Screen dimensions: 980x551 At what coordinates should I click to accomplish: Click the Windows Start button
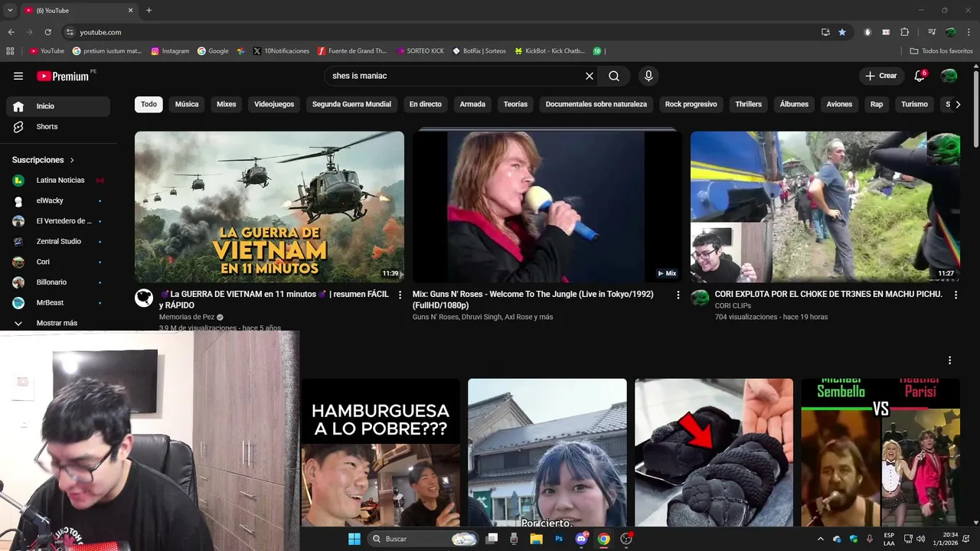tap(354, 539)
